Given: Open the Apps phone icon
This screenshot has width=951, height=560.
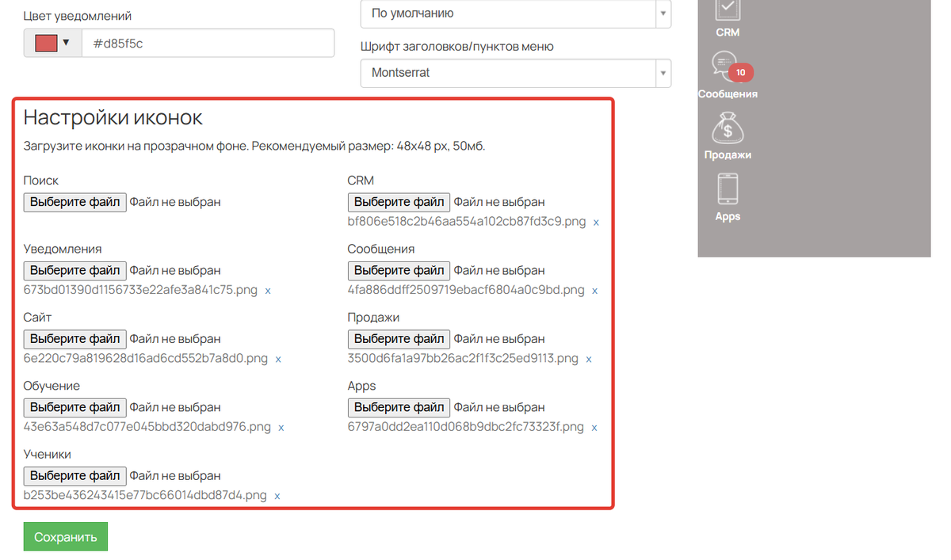Looking at the screenshot, I should (x=728, y=189).
